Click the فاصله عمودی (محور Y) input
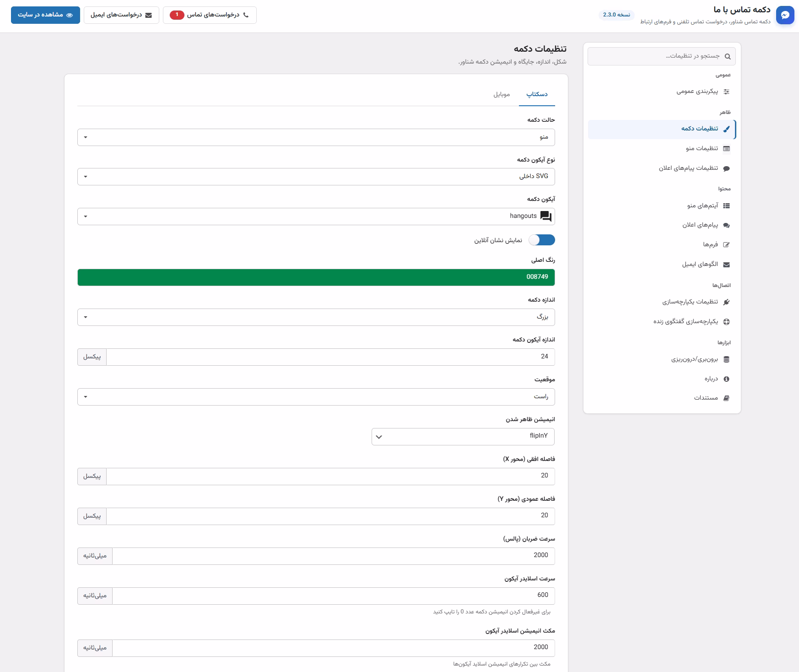 pos(330,516)
